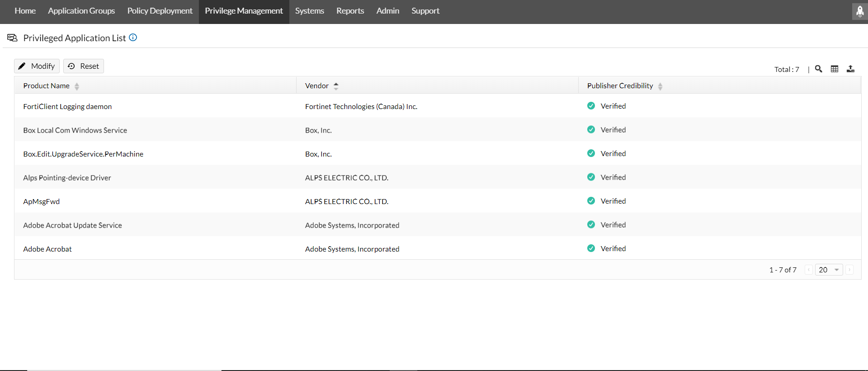Sort the table by Product Name
The image size is (868, 371).
click(77, 86)
